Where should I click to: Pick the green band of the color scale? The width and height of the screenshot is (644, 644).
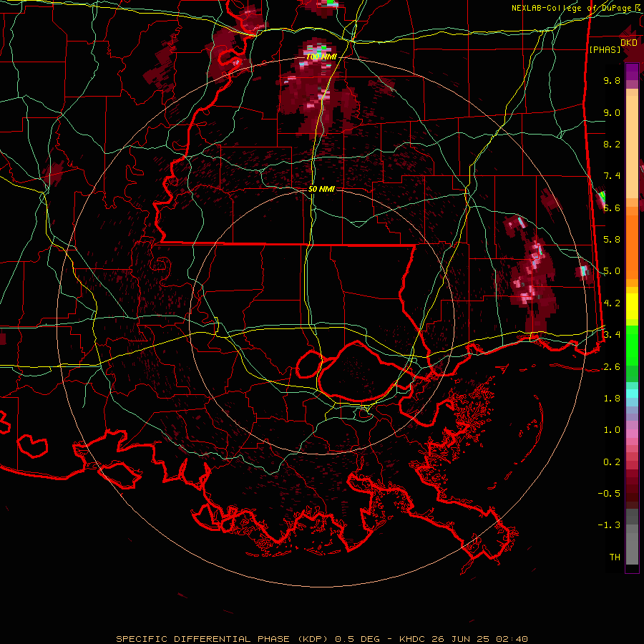coord(632,347)
